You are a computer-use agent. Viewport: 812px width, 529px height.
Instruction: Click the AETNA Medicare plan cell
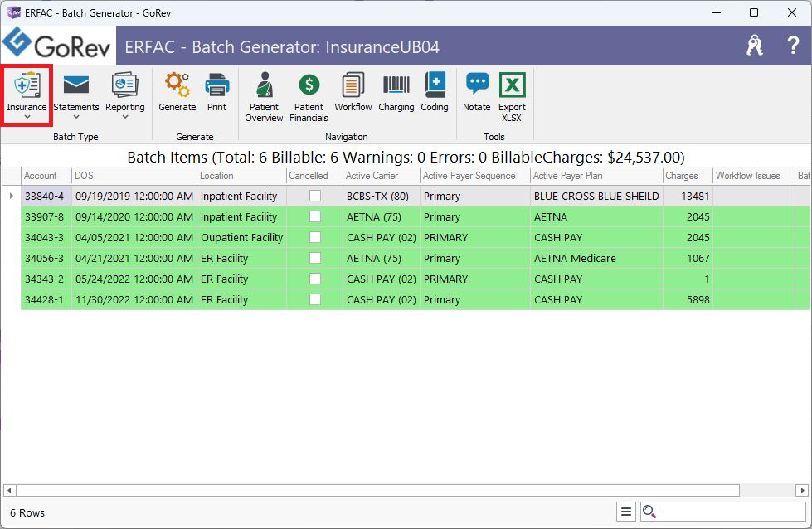(596, 259)
